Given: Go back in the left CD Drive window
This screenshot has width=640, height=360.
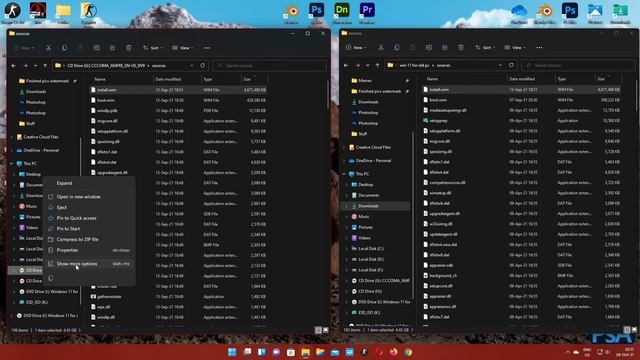Looking at the screenshot, I should click(14, 66).
